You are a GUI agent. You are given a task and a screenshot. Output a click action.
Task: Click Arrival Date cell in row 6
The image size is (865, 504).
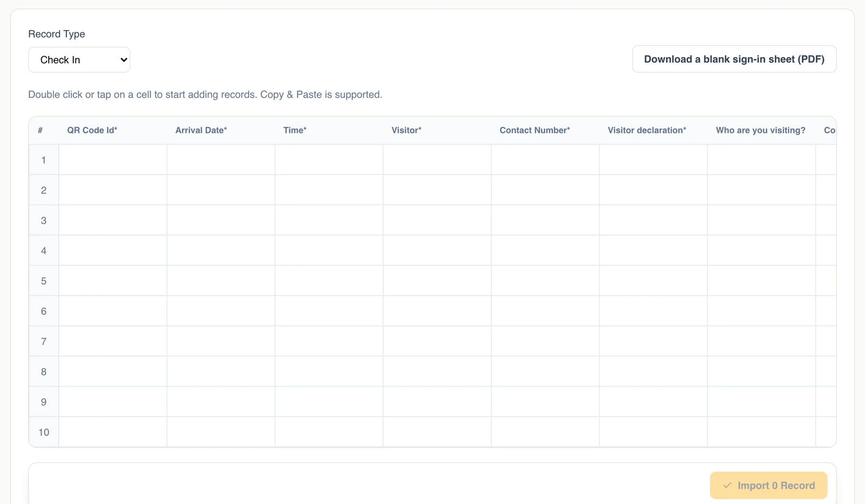(x=221, y=311)
